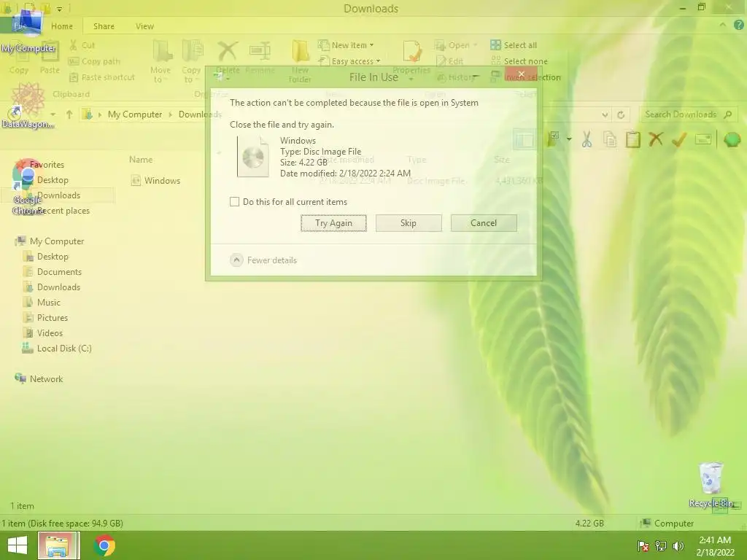Screen dimensions: 747x560
Task: Click the Windows Start button
Action: [x=18, y=545]
